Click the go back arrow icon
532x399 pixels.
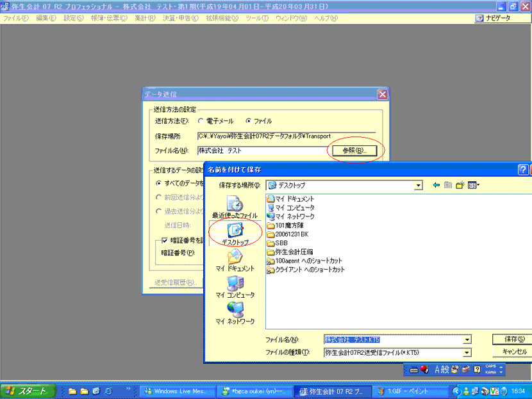click(x=436, y=185)
